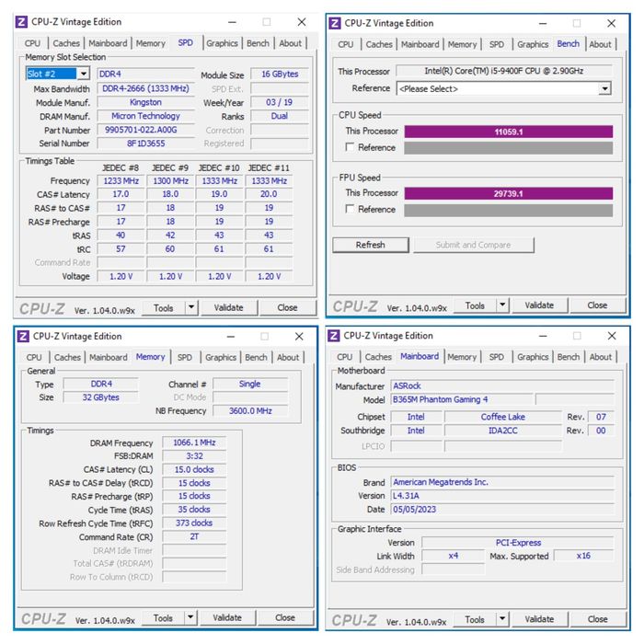
Task: Open Graphics tab in Mainboard window
Action: (533, 357)
